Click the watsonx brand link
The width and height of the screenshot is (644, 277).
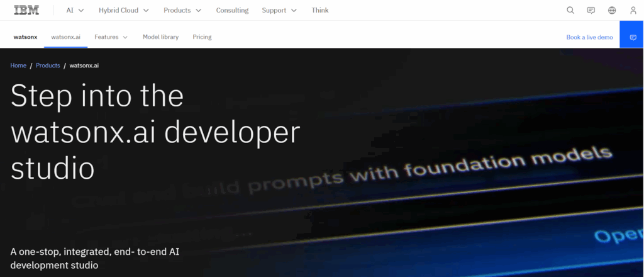tap(25, 37)
